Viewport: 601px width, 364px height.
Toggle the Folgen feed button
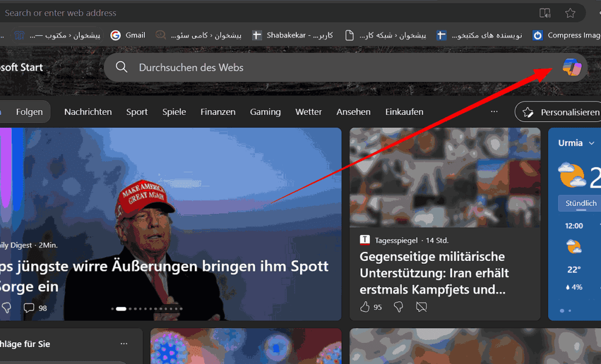29,111
